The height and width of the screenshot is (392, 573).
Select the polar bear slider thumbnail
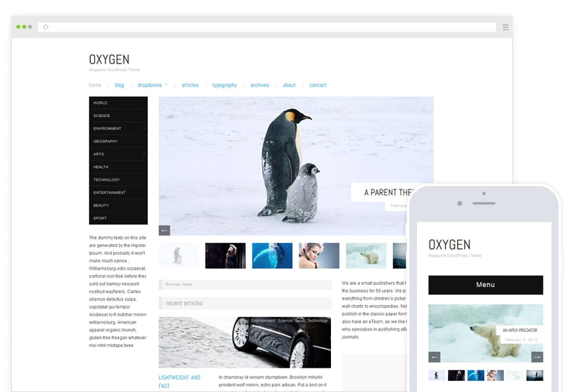point(366,256)
